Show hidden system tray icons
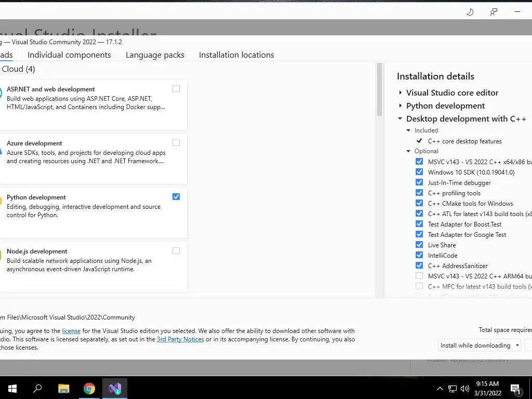This screenshot has height=399, width=532. pyautogui.click(x=440, y=389)
